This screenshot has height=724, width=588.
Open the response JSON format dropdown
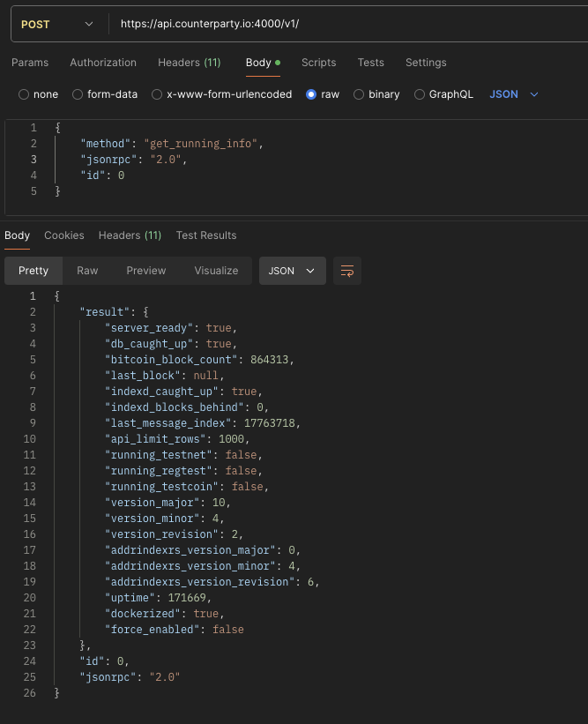pos(292,271)
